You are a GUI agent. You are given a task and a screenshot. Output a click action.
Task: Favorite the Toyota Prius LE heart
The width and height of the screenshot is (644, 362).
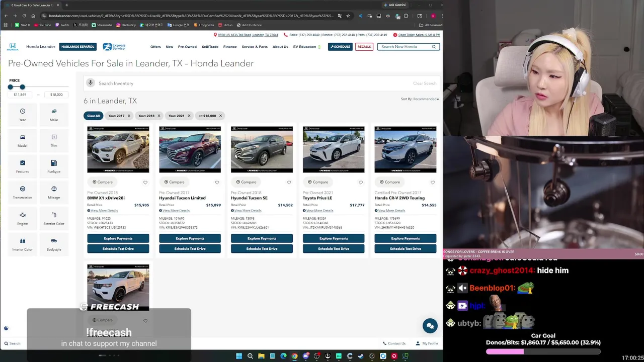tap(360, 183)
